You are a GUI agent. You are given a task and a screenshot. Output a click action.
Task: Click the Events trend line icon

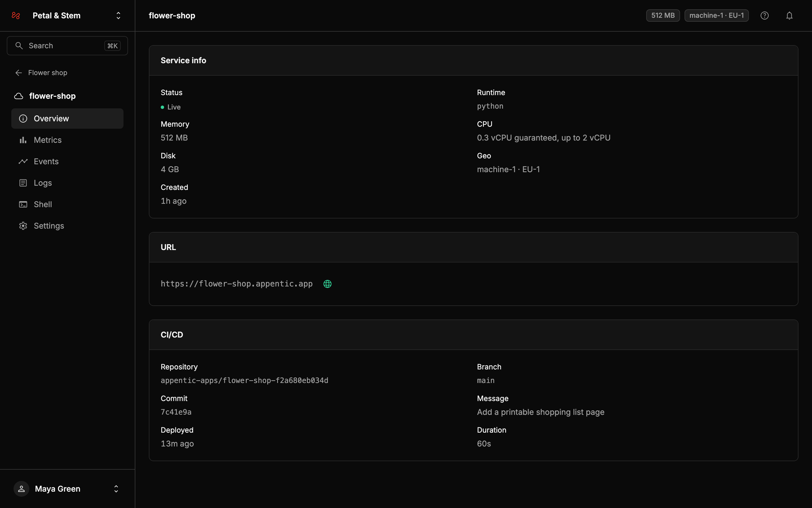23,162
